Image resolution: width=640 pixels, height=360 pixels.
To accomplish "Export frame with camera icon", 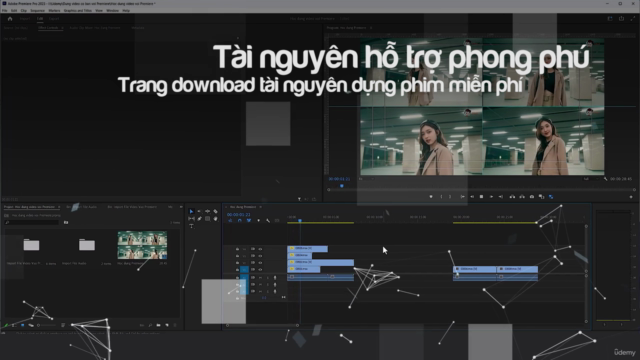I will pos(532,197).
